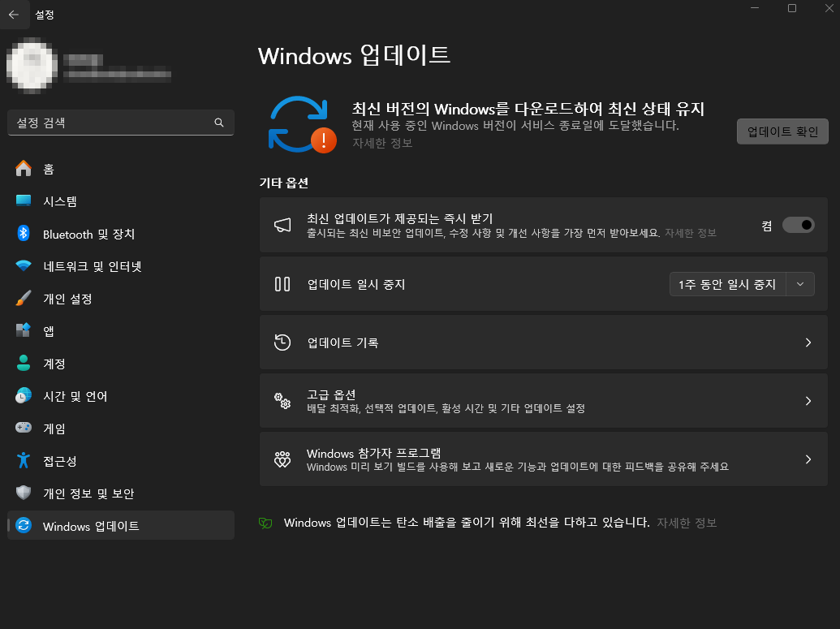Screen dimensions: 840x629
Task: Open 자세한 정보 link beside carbon emission text
Action: (687, 523)
